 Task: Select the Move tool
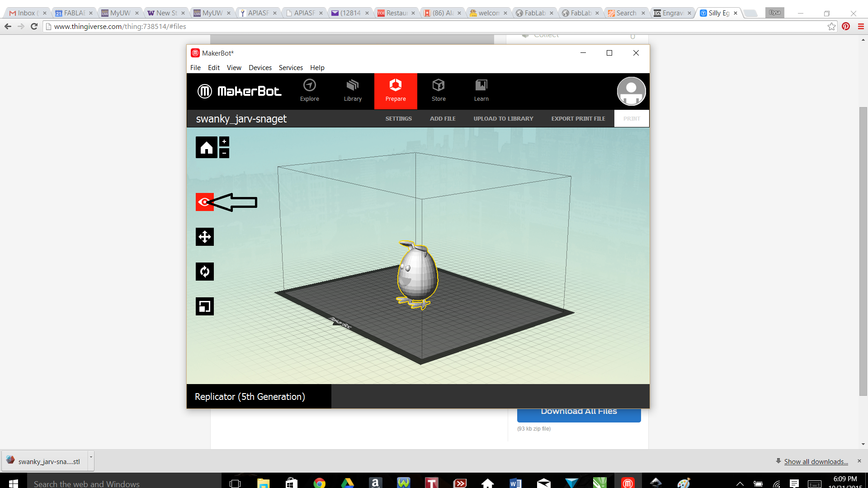(204, 236)
